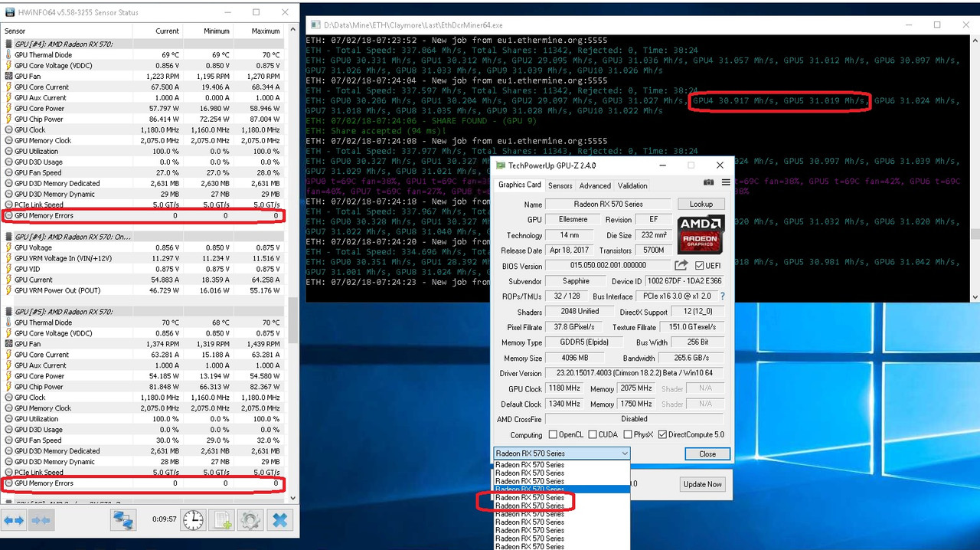This screenshot has height=550, width=980.
Task: Click HWiNFO sensor list scroll-up arrow
Action: click(x=292, y=31)
